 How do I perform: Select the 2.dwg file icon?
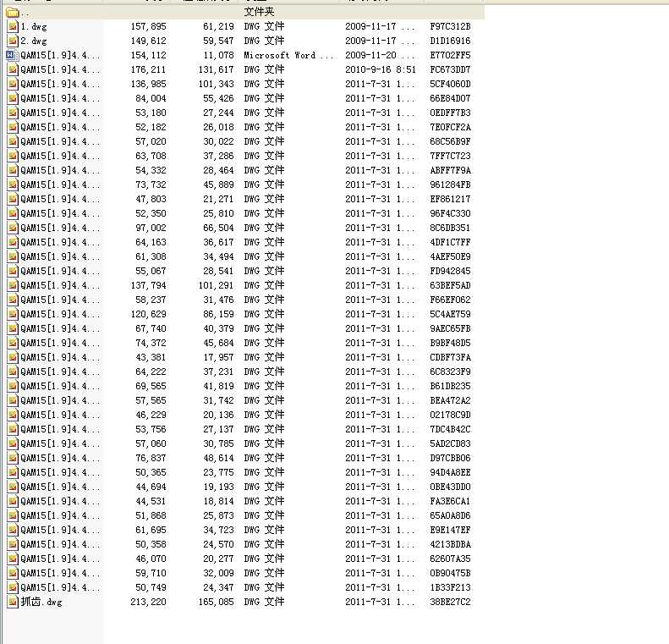pos(13,41)
